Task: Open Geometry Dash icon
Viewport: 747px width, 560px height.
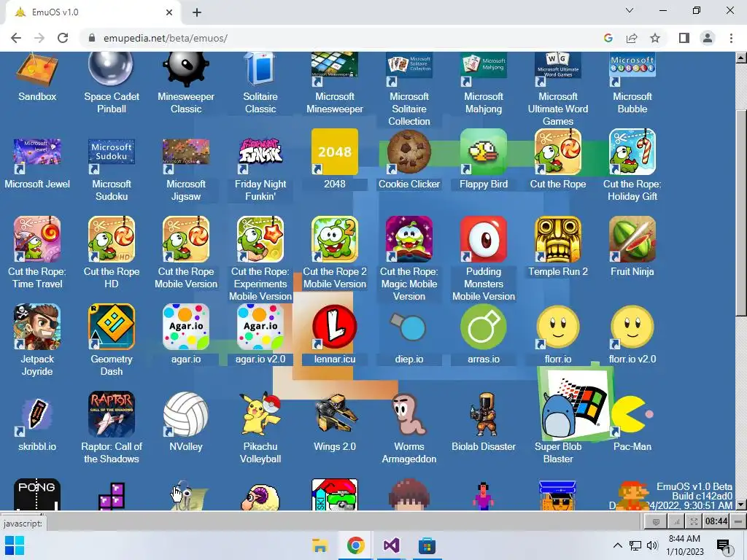Action: point(111,327)
